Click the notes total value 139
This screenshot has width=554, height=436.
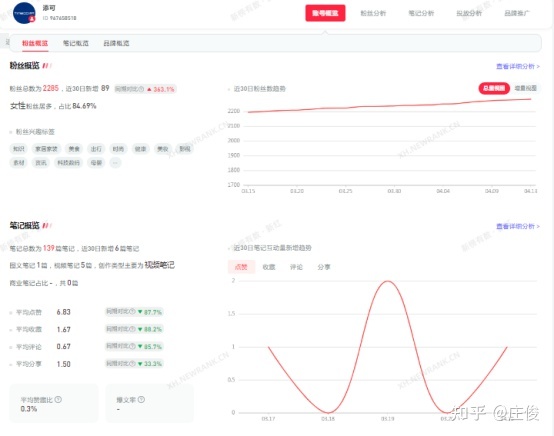coord(49,248)
